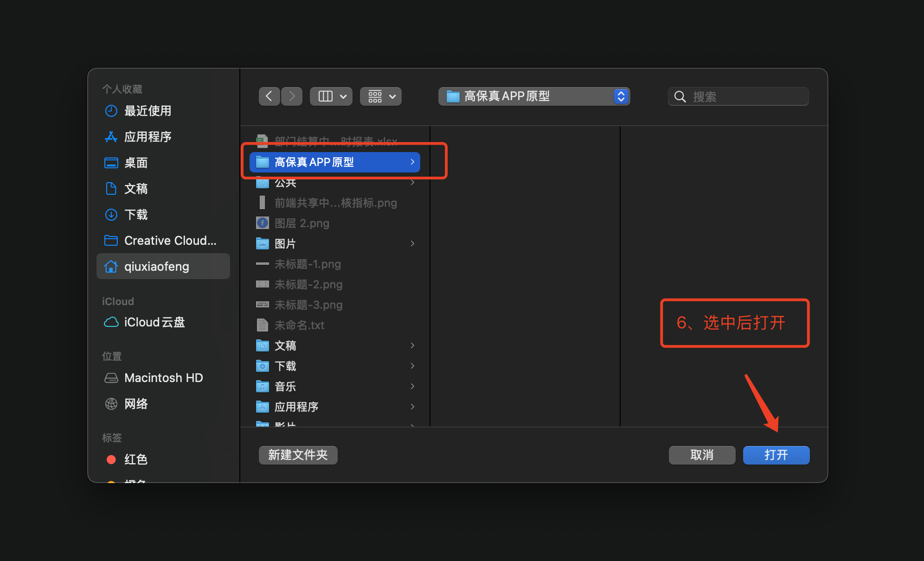Open the 下载 folder in sidebar
This screenshot has height=561, width=924.
click(136, 215)
